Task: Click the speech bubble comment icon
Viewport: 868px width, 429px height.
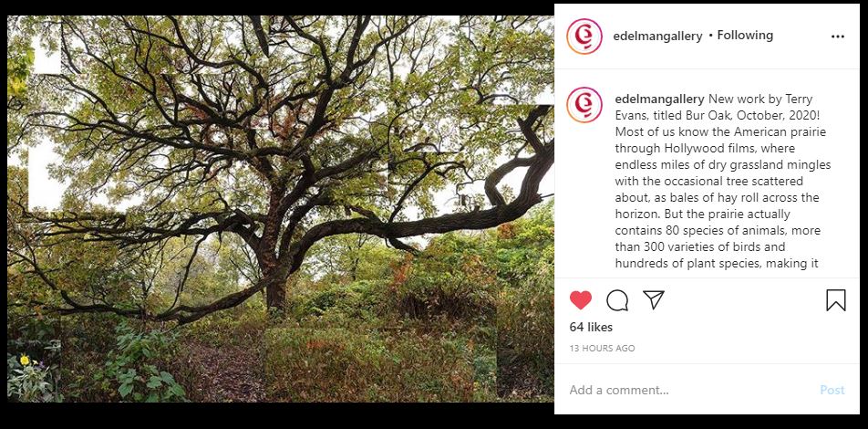Action: 617,300
